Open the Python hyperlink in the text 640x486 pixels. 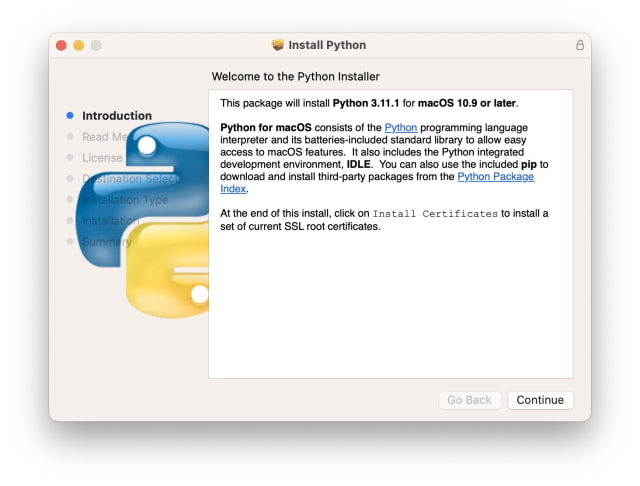point(401,128)
